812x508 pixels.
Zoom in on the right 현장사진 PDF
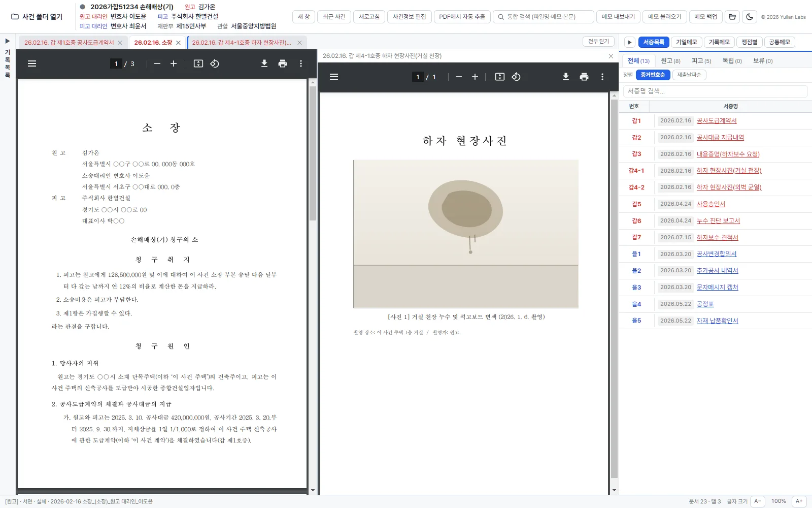pyautogui.click(x=475, y=77)
